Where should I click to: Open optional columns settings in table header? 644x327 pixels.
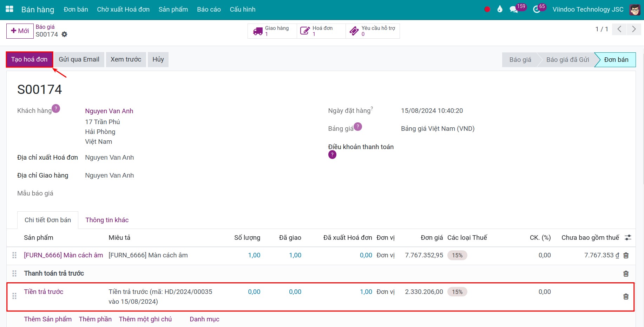(628, 238)
